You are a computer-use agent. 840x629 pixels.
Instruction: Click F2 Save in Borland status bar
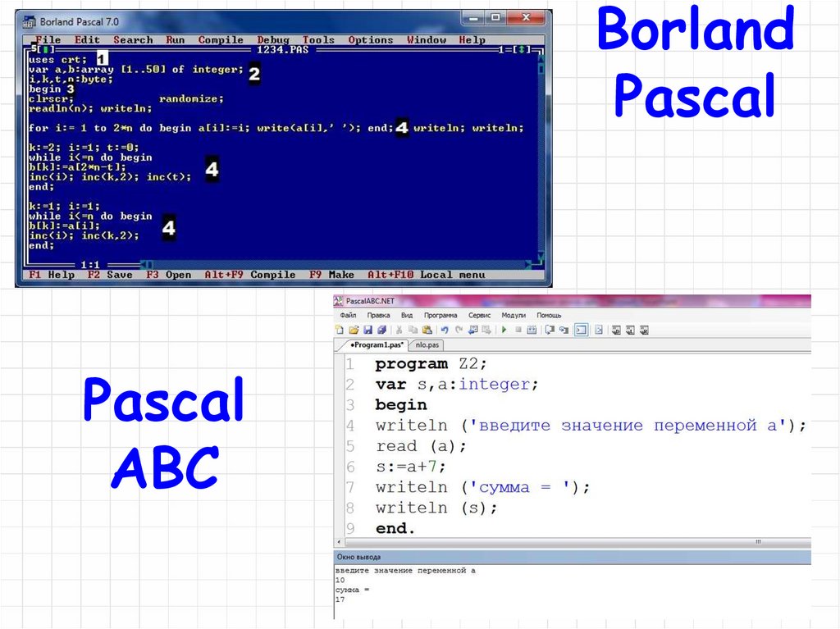pyautogui.click(x=110, y=275)
